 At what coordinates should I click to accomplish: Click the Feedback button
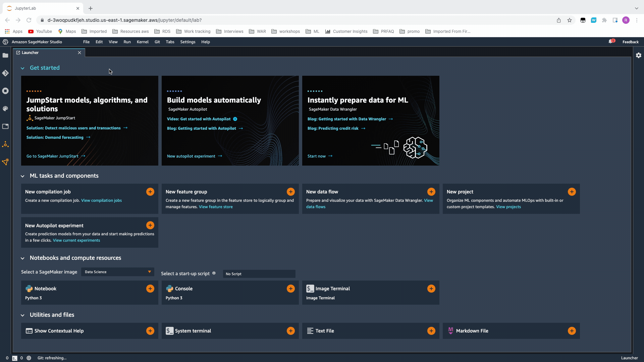(x=630, y=42)
